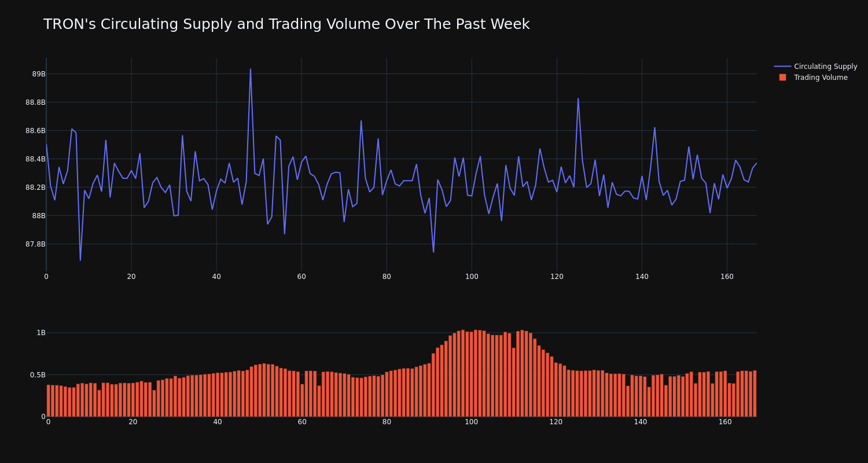Click the 88.8B y-axis label
This screenshot has height=463, width=868.
point(35,102)
